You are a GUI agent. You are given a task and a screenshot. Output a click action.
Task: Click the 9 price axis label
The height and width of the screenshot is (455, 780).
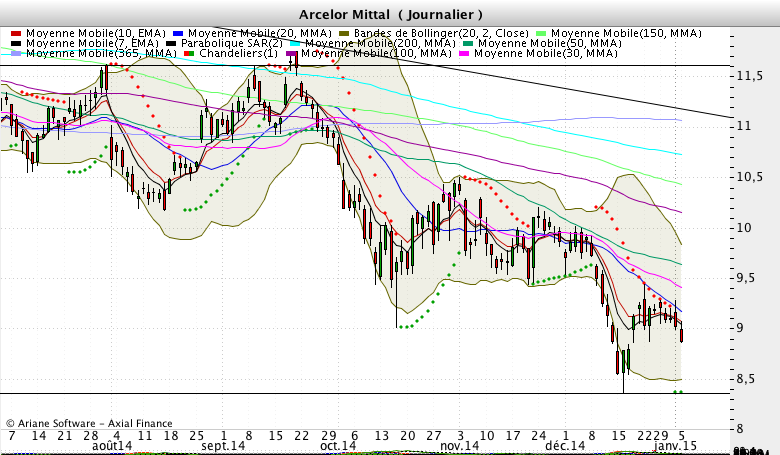tap(740, 328)
